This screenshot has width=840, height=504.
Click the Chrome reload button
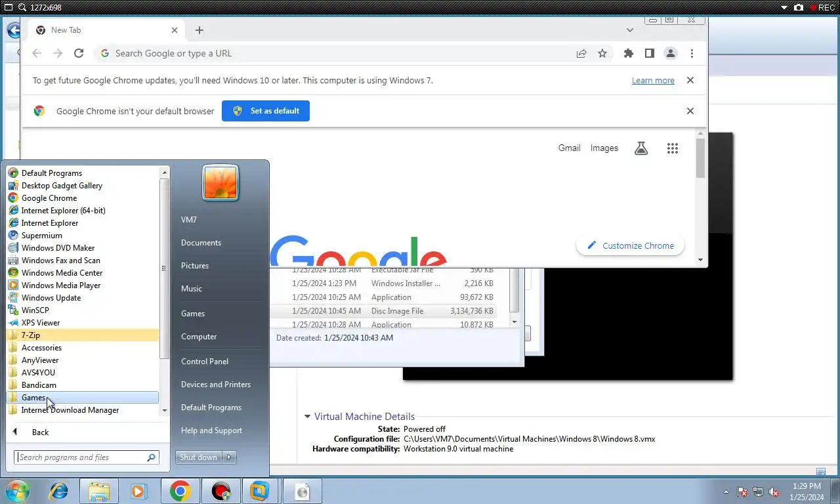pos(79,54)
